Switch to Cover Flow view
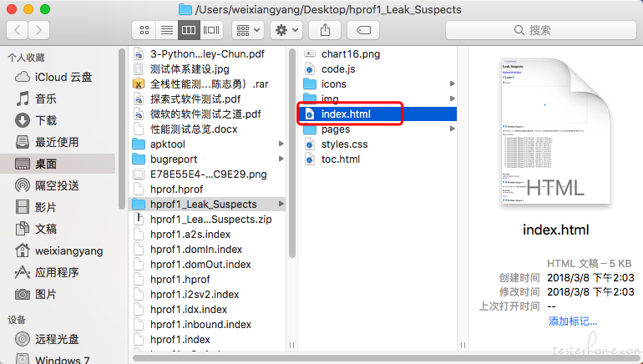 pyautogui.click(x=212, y=30)
